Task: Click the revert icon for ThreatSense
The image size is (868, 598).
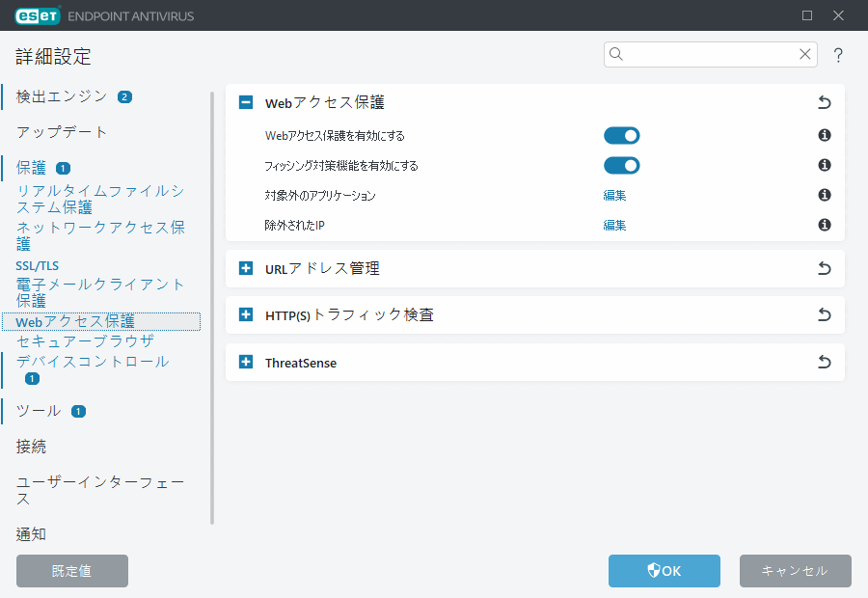Action: [x=824, y=363]
